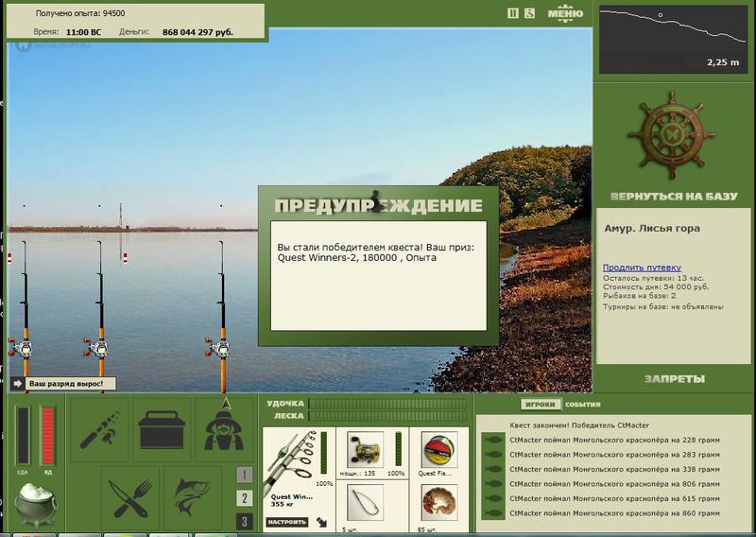Click the depth profile chart showing 2,25 m
This screenshot has height=537, width=756.
(x=673, y=40)
